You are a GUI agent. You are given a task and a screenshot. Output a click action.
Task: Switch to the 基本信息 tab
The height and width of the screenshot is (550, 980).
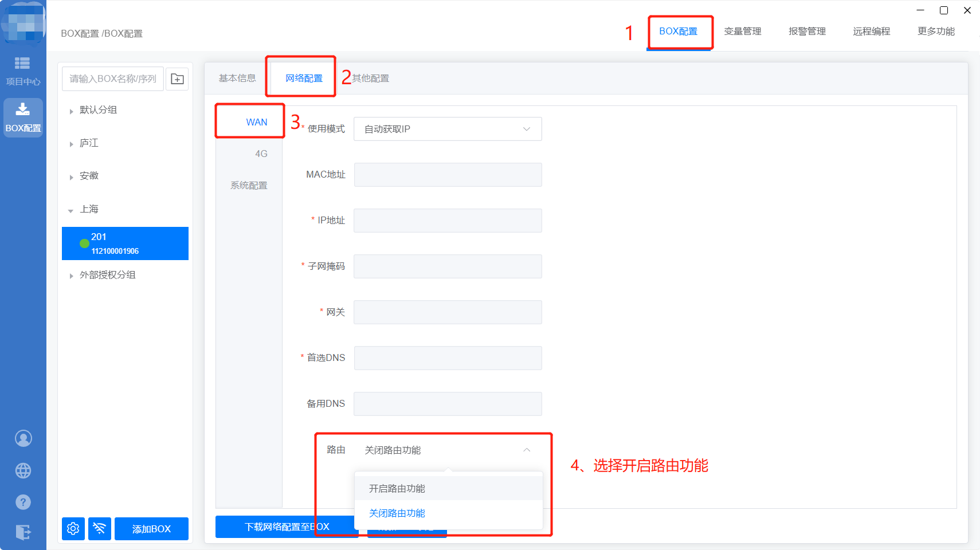237,78
